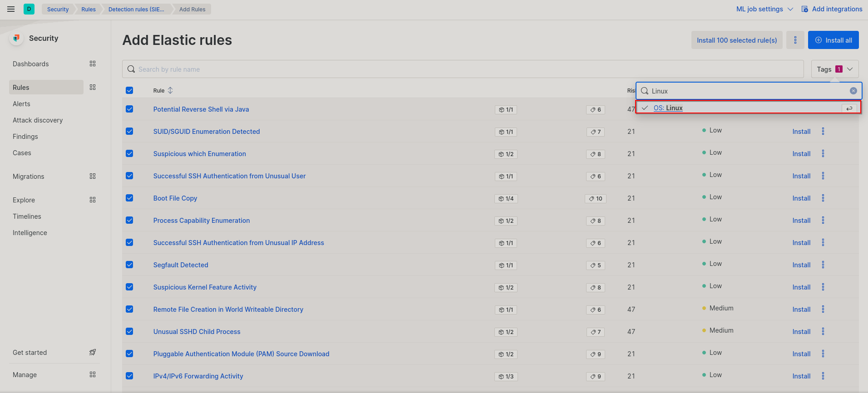Clear the Linux tag search text
This screenshot has width=868, height=393.
[853, 91]
